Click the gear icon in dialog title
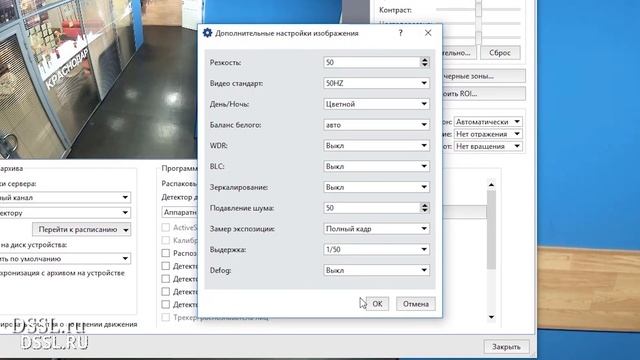This screenshot has height=360, width=640. [207, 33]
